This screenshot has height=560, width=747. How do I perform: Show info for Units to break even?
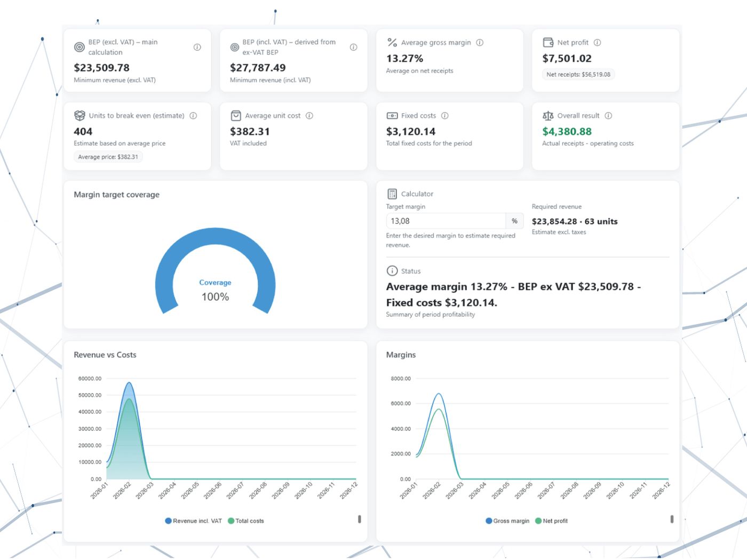click(193, 116)
